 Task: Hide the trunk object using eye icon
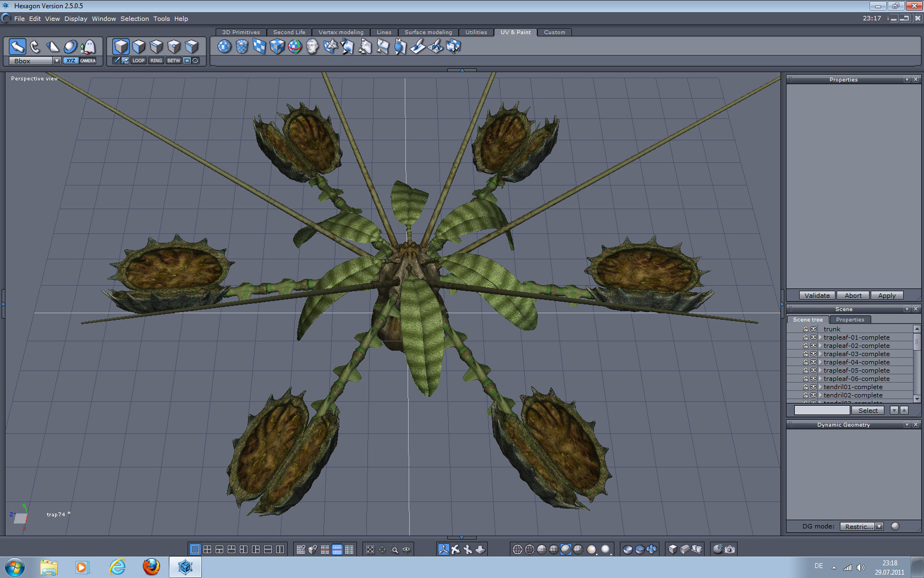(x=813, y=329)
